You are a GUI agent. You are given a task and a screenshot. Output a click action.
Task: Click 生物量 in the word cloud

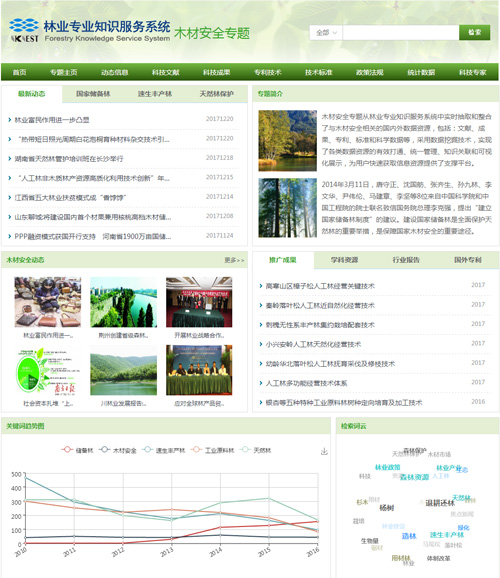pos(369,541)
